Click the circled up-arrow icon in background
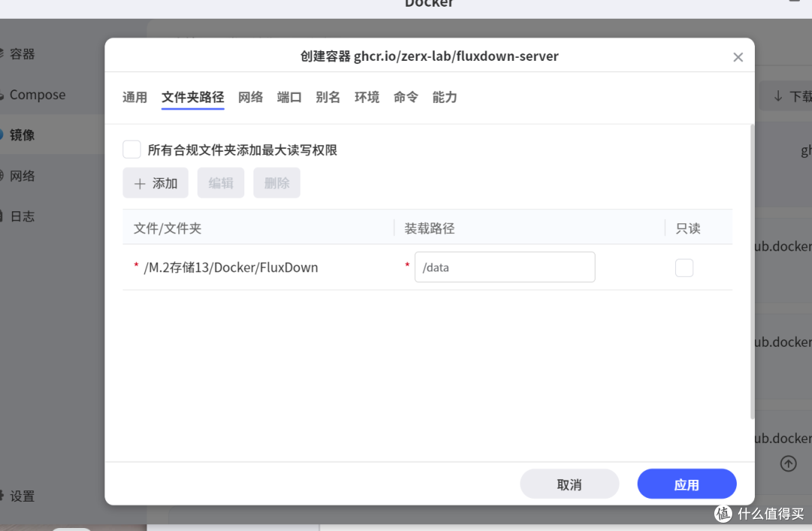Image resolution: width=812 pixels, height=531 pixels. 788,463
